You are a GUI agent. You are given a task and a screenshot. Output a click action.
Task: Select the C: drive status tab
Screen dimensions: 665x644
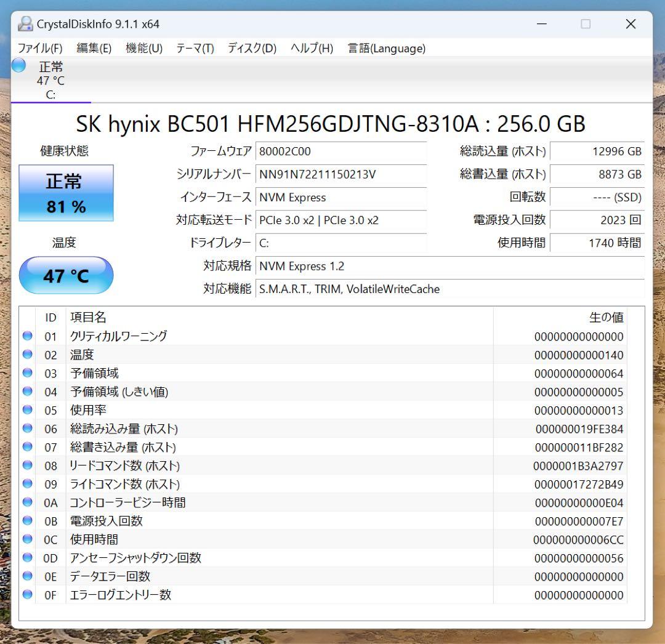pos(51,80)
